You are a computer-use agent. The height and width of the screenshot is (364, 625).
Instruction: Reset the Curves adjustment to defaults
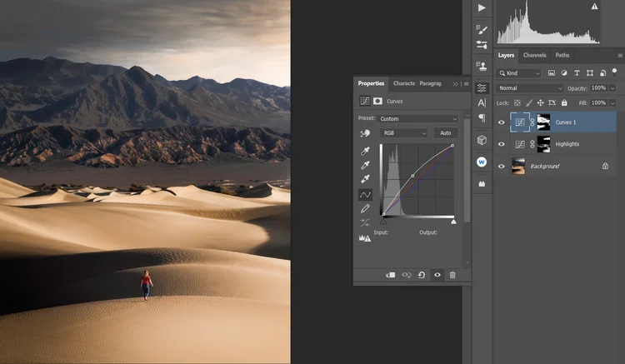point(422,274)
